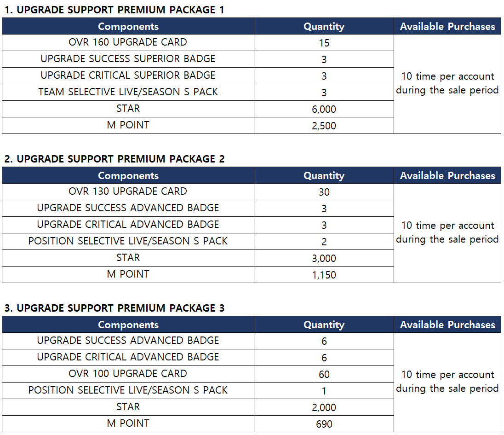Click the quantity 15 for OVR 160 card

[x=324, y=43]
